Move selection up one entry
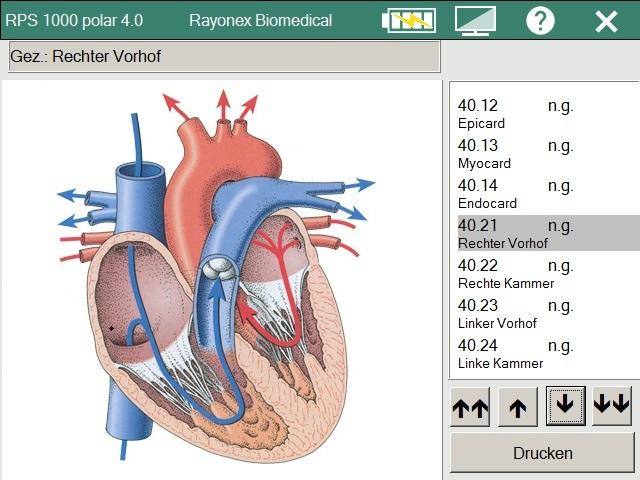The width and height of the screenshot is (640, 480). coord(517,406)
